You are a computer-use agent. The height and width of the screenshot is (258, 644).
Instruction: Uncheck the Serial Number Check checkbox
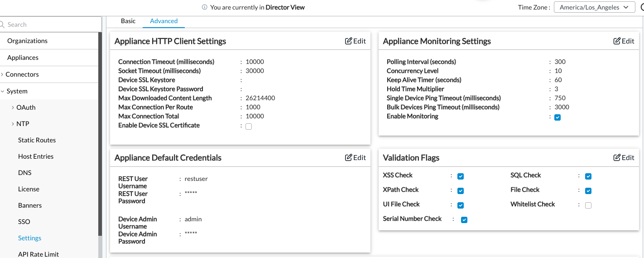(x=464, y=220)
